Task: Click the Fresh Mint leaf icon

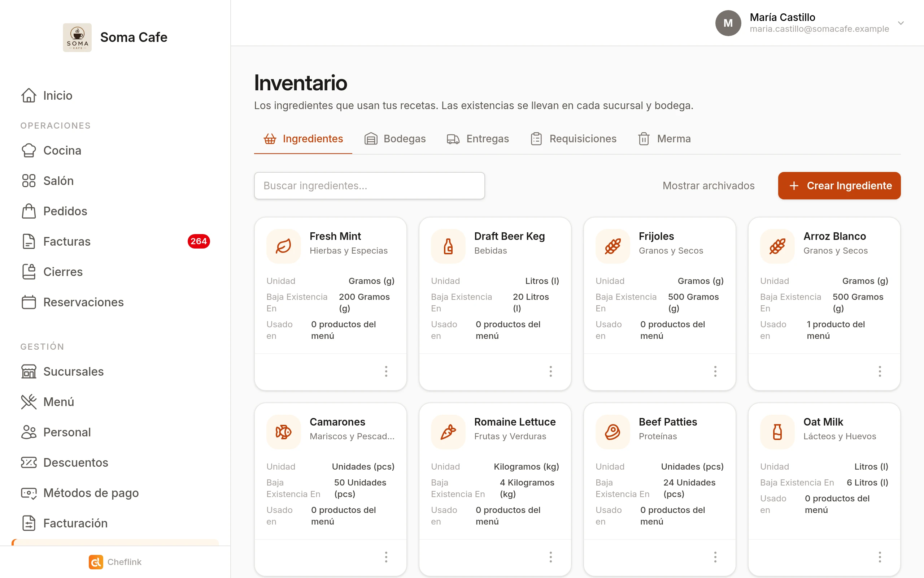Action: tap(284, 246)
